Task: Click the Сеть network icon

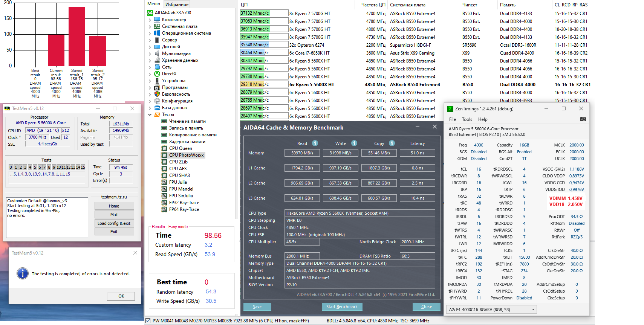Action: (157, 67)
